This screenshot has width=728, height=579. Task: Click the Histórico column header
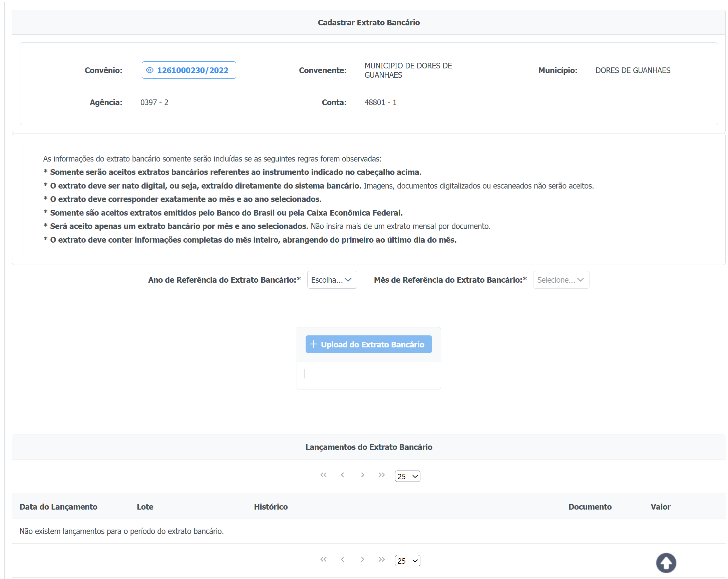[271, 506]
